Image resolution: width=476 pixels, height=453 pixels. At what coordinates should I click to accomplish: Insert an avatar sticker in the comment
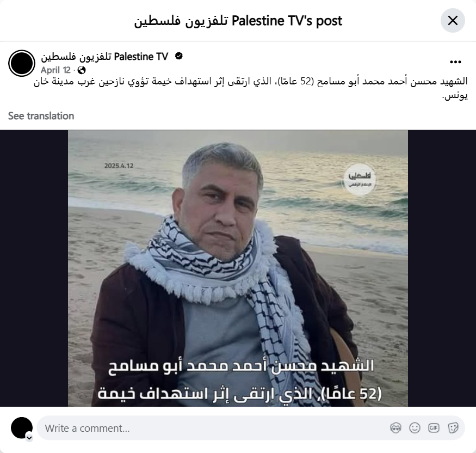(x=395, y=428)
